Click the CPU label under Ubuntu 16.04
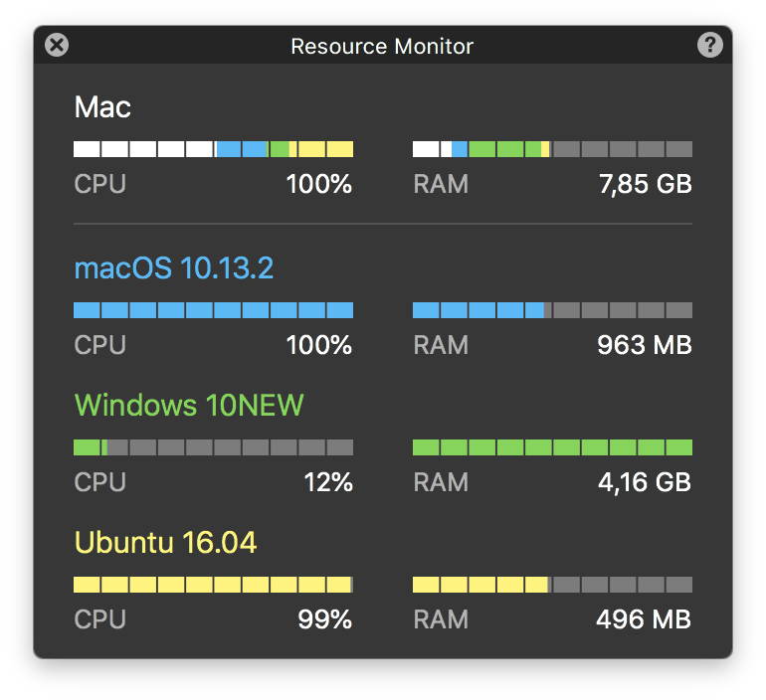The width and height of the screenshot is (766, 700). (100, 619)
